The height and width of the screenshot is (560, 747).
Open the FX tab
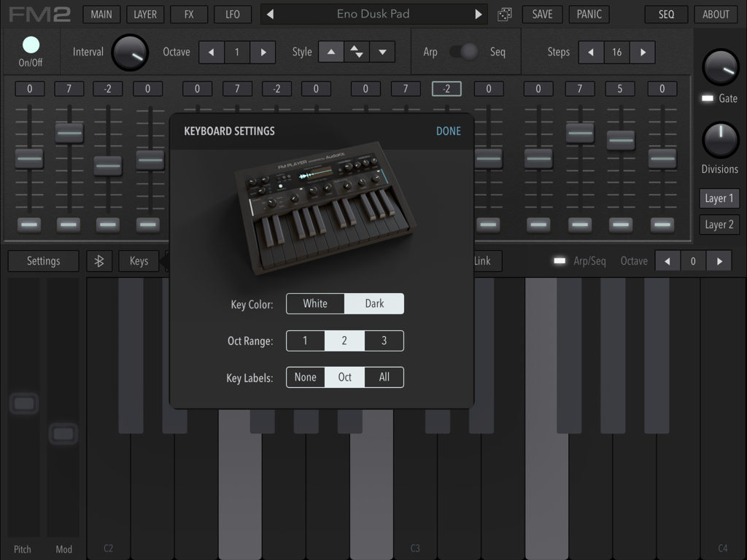pos(189,14)
